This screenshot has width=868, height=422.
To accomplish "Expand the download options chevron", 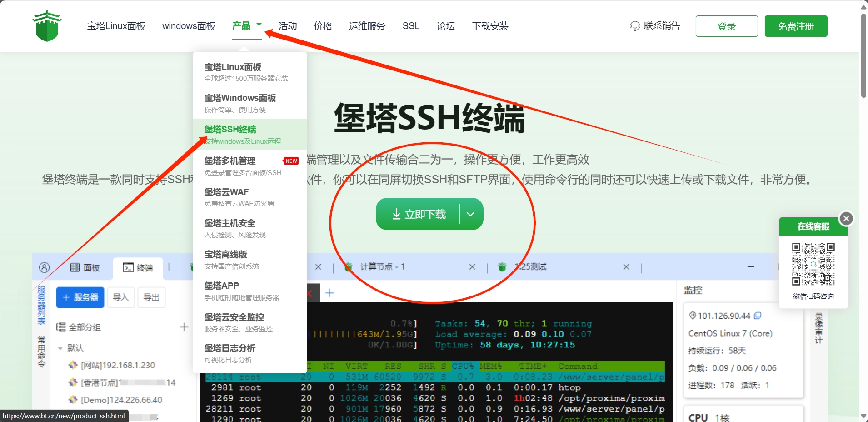I will coord(471,214).
